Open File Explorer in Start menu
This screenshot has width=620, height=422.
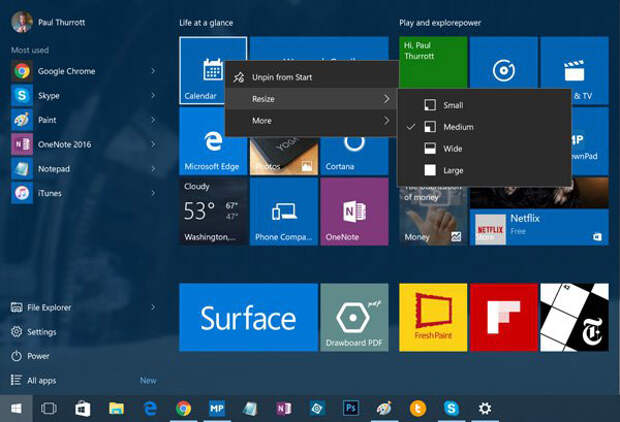pos(41,307)
